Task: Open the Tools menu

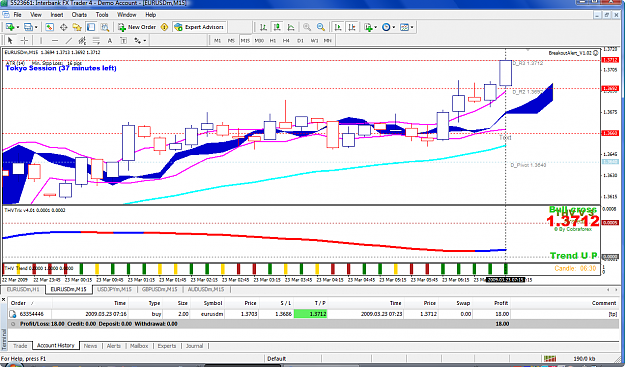Action: point(102,15)
